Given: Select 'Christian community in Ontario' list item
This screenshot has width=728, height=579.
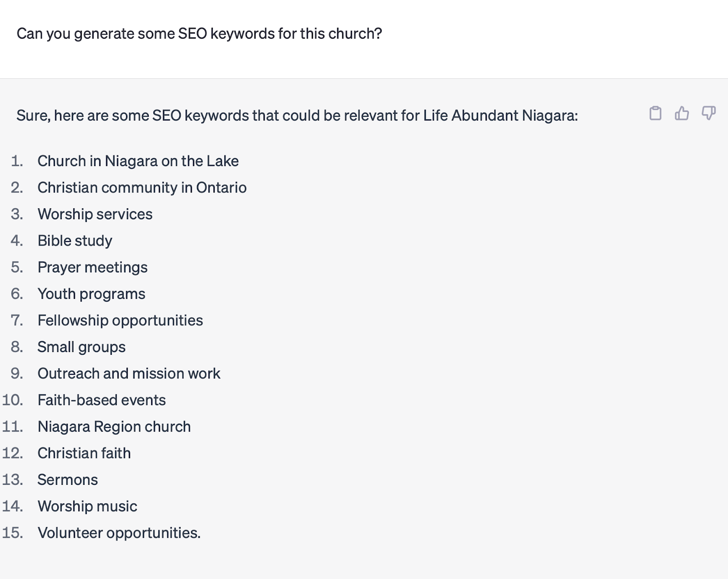Looking at the screenshot, I should (x=142, y=187).
